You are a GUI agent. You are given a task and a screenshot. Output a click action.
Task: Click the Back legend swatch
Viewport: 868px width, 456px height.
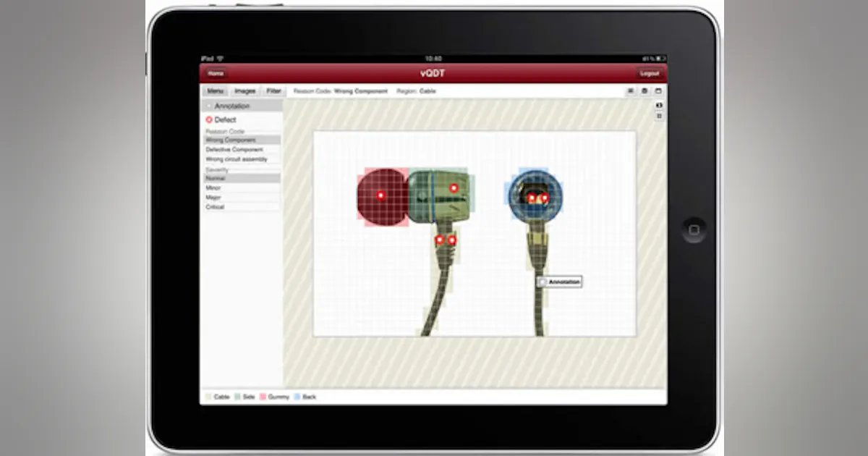click(297, 397)
